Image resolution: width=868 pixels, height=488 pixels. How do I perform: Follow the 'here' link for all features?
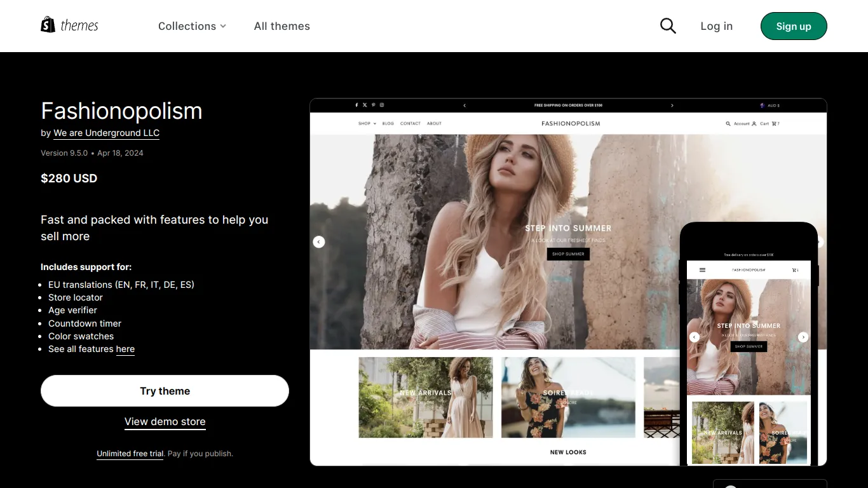pyautogui.click(x=125, y=349)
